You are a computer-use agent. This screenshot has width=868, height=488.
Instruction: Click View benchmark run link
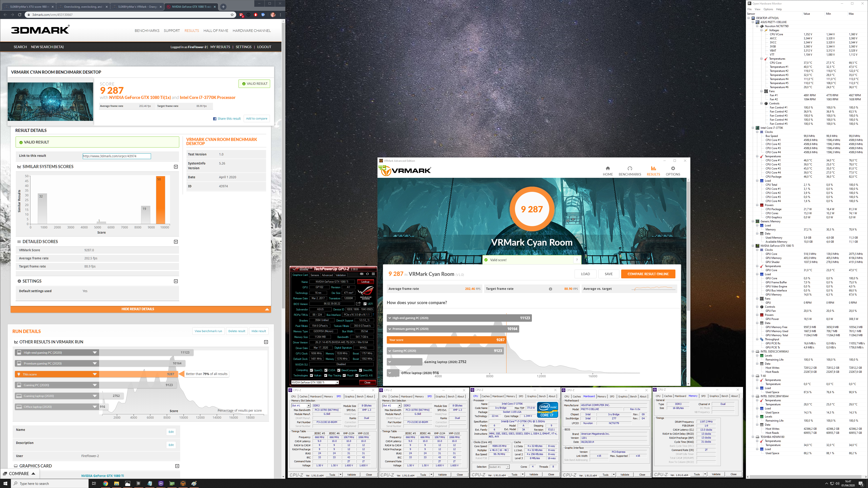(x=208, y=331)
